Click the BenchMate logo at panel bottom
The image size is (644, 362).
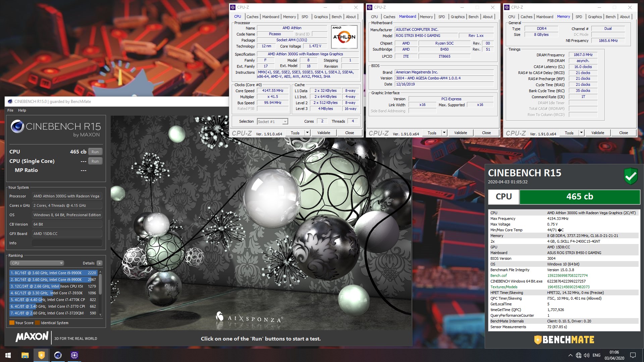tap(564, 340)
